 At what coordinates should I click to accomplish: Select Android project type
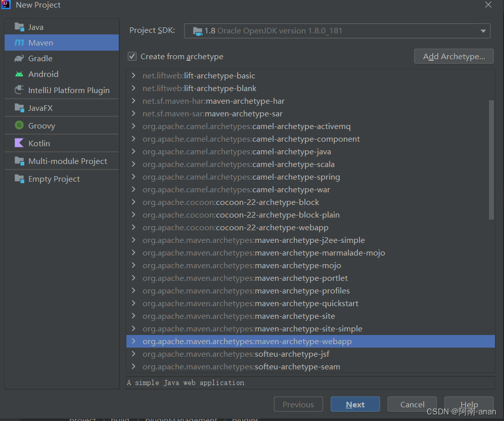(62, 74)
